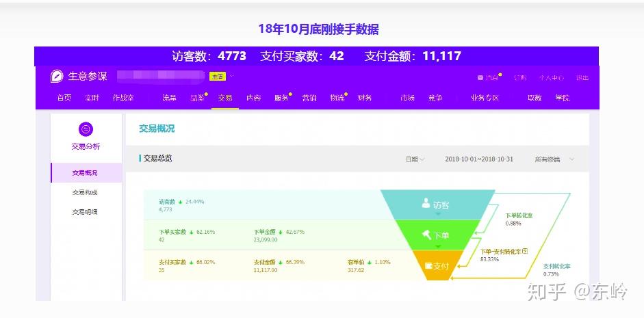This screenshot has height=318, width=644.
Task: Click the 交易总览 section title
Action: tap(157, 159)
